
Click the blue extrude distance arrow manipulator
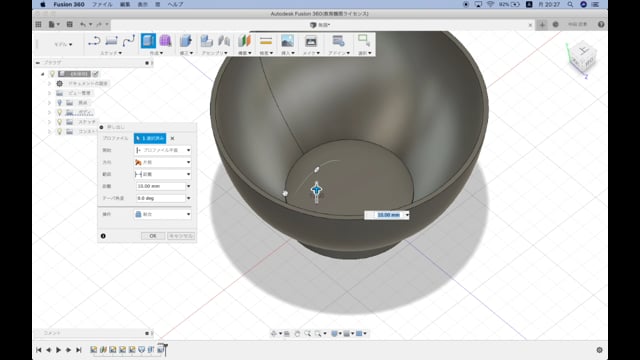coord(316,190)
